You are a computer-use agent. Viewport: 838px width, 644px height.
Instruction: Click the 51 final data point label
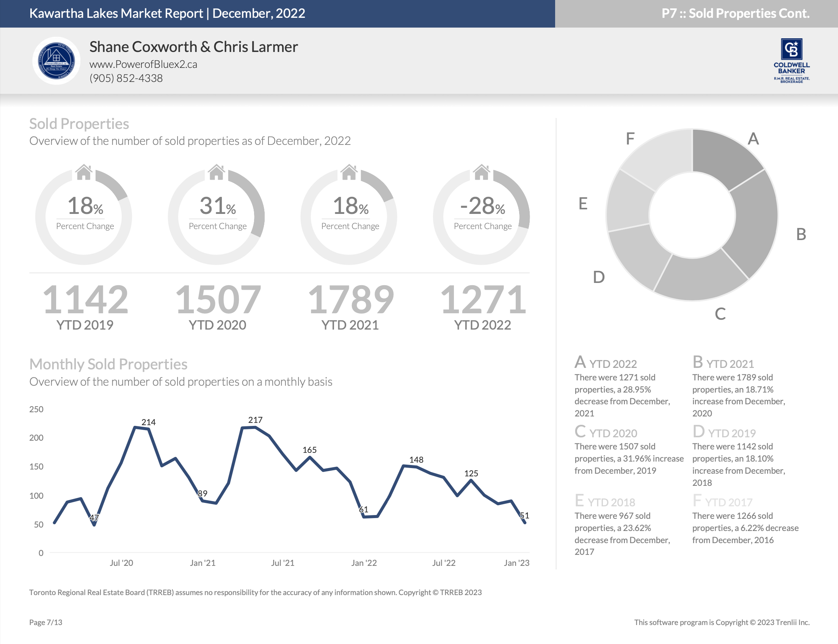coord(524,515)
